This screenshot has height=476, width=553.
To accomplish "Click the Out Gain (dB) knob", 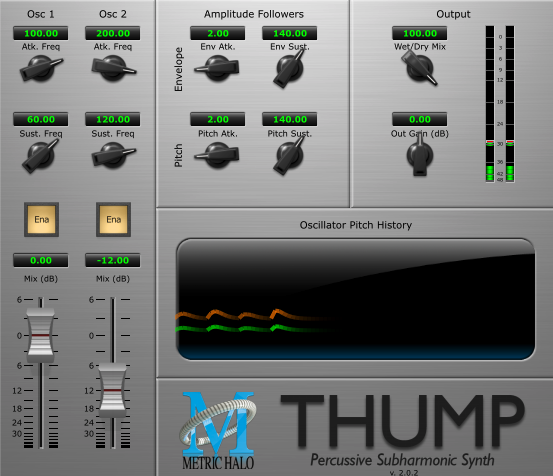I will pos(420,155).
